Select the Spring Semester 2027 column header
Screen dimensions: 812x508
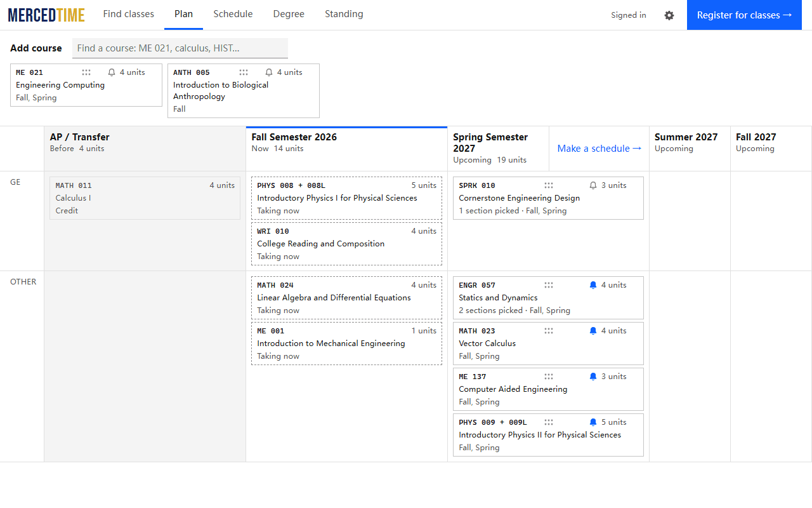click(498, 149)
